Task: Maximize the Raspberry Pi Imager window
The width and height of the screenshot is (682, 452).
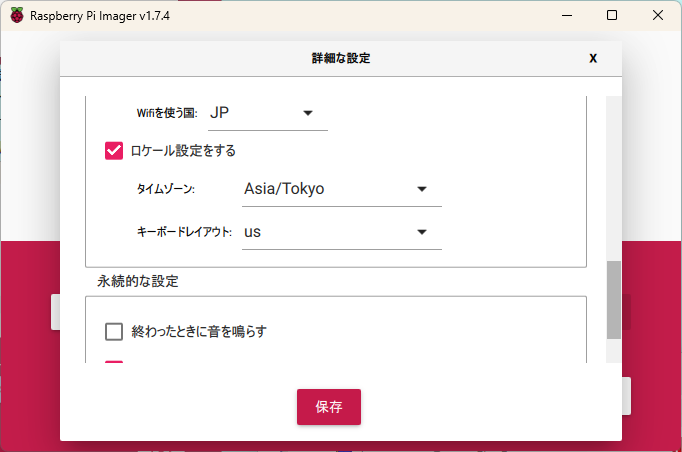Action: (611, 16)
